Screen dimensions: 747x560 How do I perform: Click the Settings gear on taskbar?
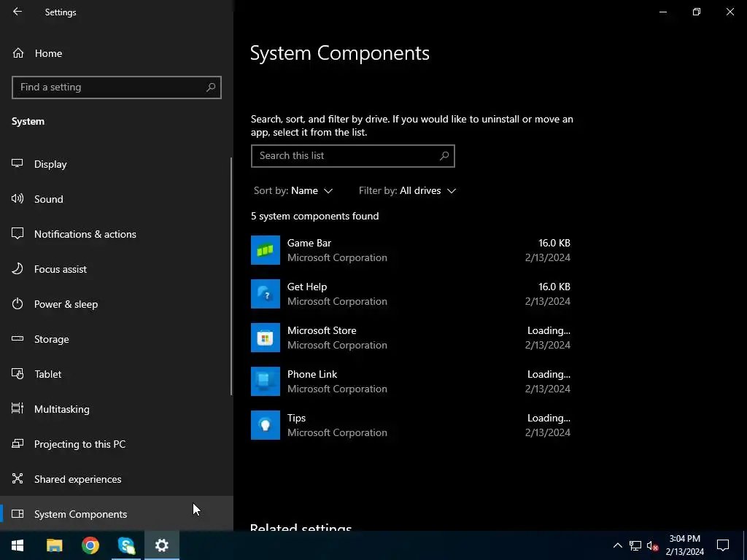coord(162,545)
